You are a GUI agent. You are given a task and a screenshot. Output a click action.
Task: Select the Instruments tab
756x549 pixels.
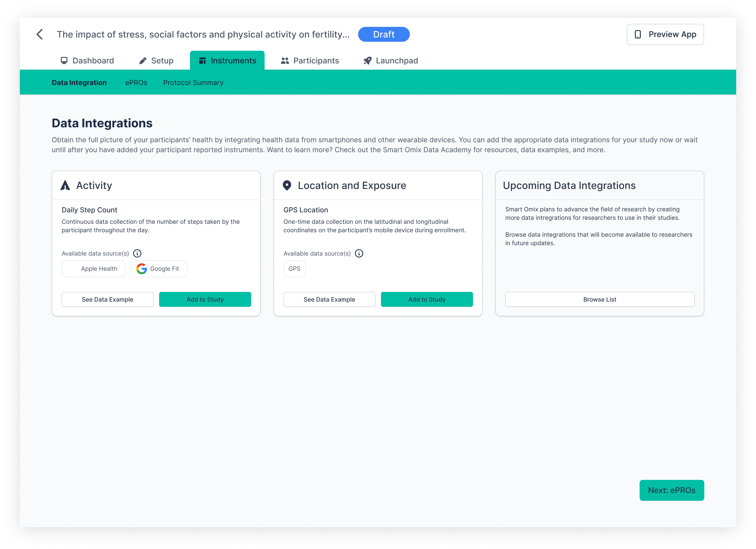[x=227, y=61]
